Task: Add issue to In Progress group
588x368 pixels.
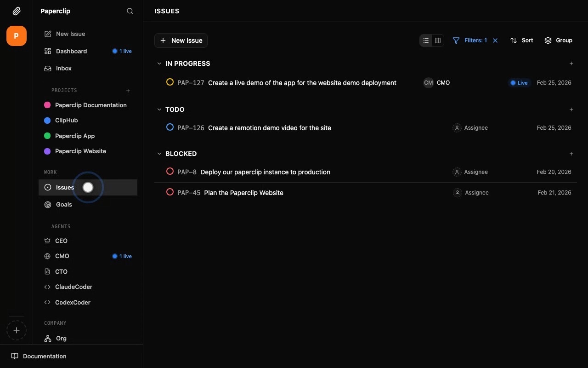Action: pos(571,63)
